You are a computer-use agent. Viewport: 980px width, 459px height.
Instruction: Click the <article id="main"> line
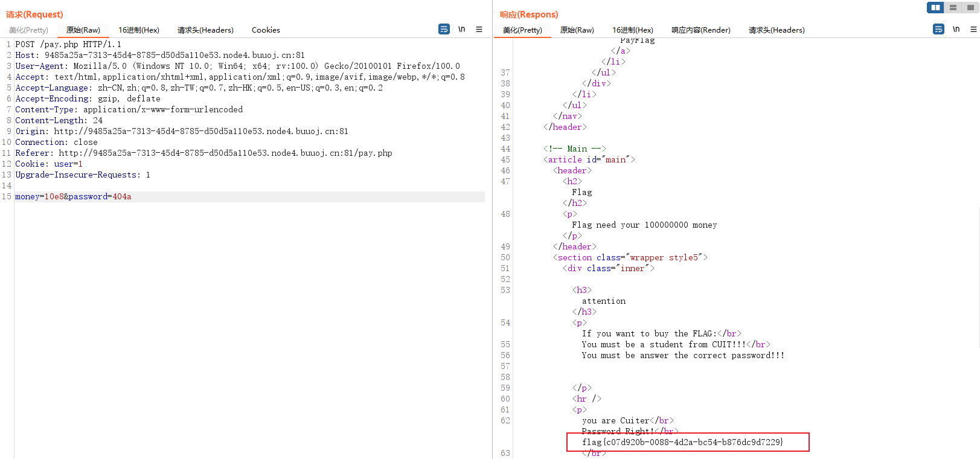point(589,159)
